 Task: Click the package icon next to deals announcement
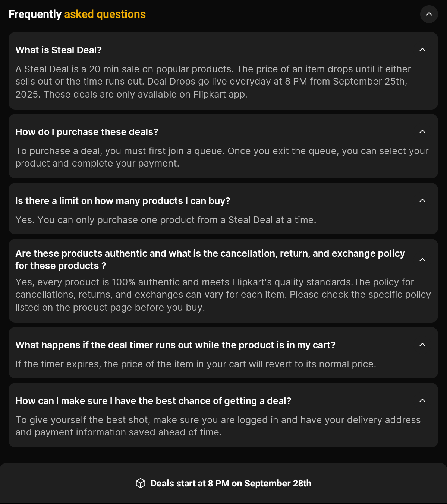pyautogui.click(x=141, y=483)
